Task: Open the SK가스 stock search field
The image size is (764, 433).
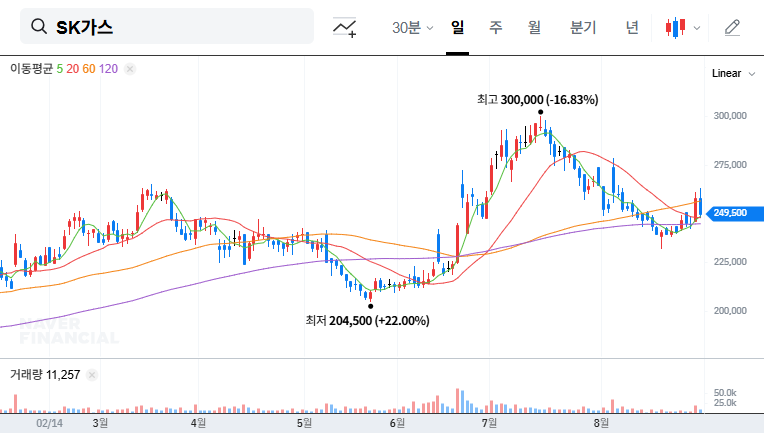Action: [x=167, y=26]
